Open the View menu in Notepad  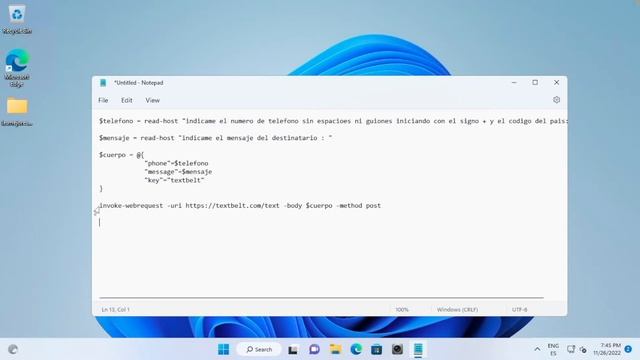153,100
